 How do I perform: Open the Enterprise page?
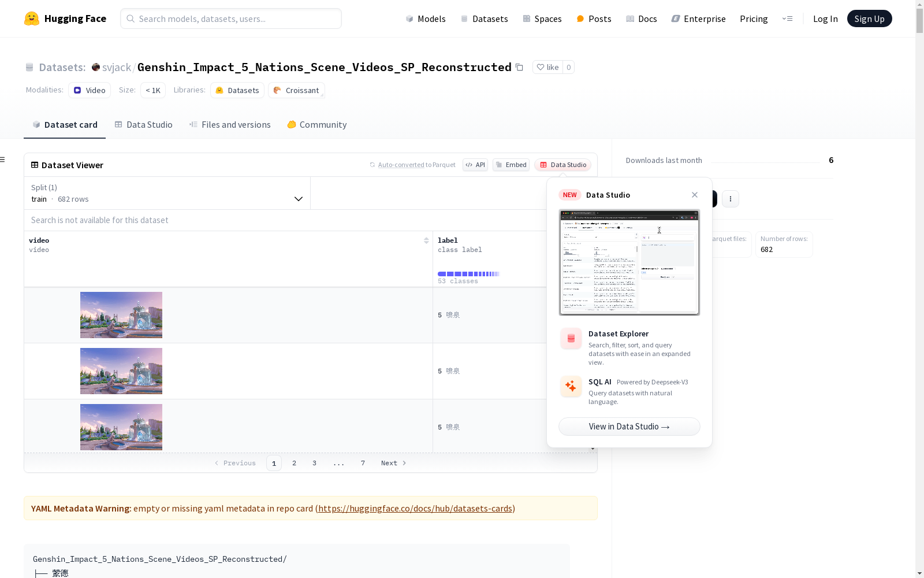[698, 18]
